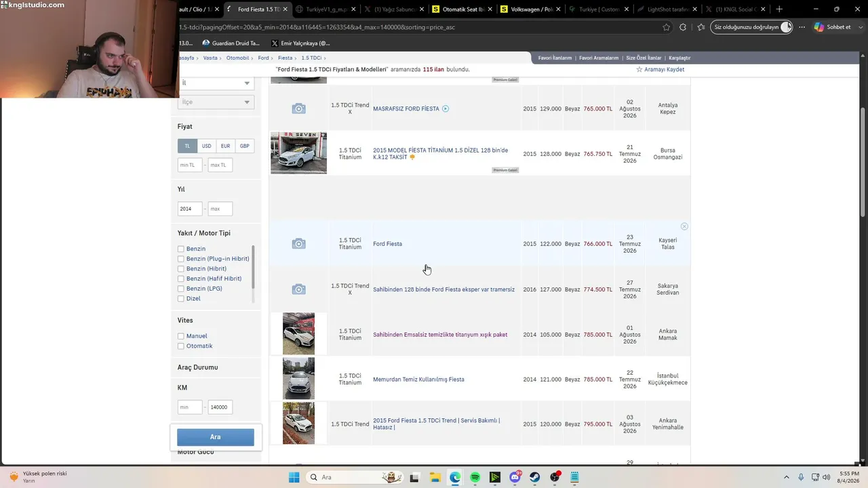Open the Windows Start menu
This screenshot has height=488, width=868.
coord(294,477)
